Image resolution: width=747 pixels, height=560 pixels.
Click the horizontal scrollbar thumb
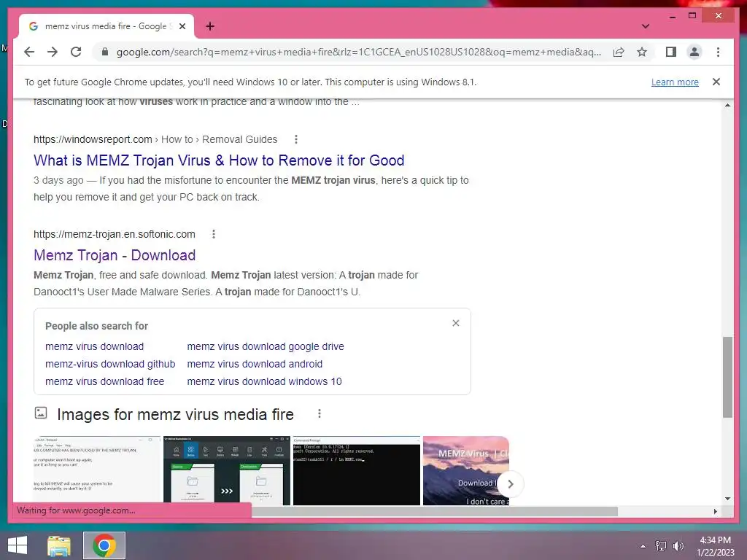click(435, 511)
